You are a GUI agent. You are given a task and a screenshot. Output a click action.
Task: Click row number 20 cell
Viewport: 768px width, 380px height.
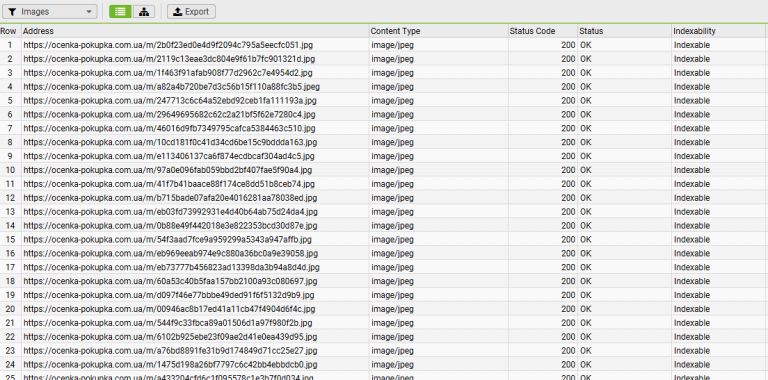10,309
